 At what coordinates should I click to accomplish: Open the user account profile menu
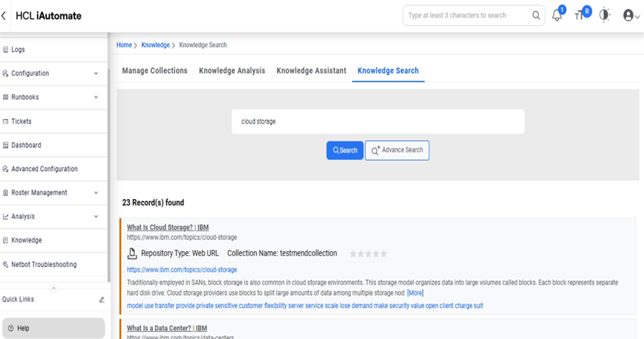[630, 16]
